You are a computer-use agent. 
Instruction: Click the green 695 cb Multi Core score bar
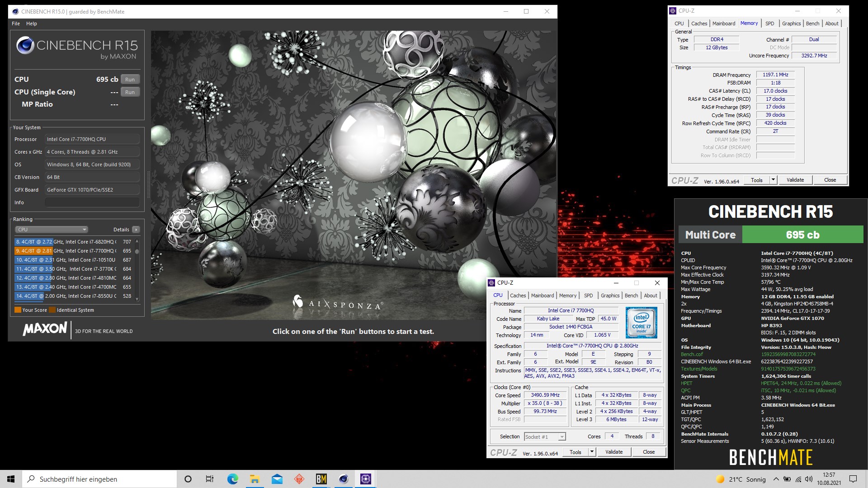[802, 235]
